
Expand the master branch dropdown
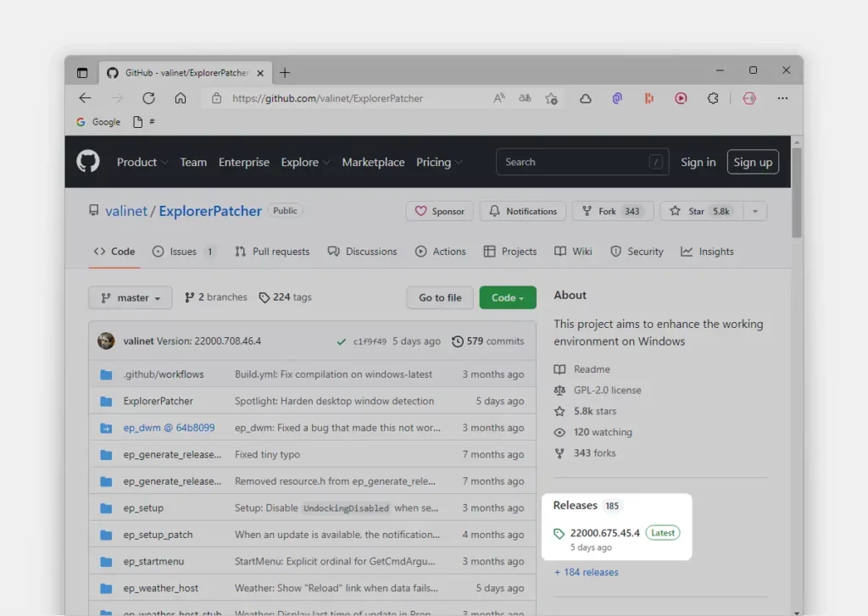coord(130,297)
